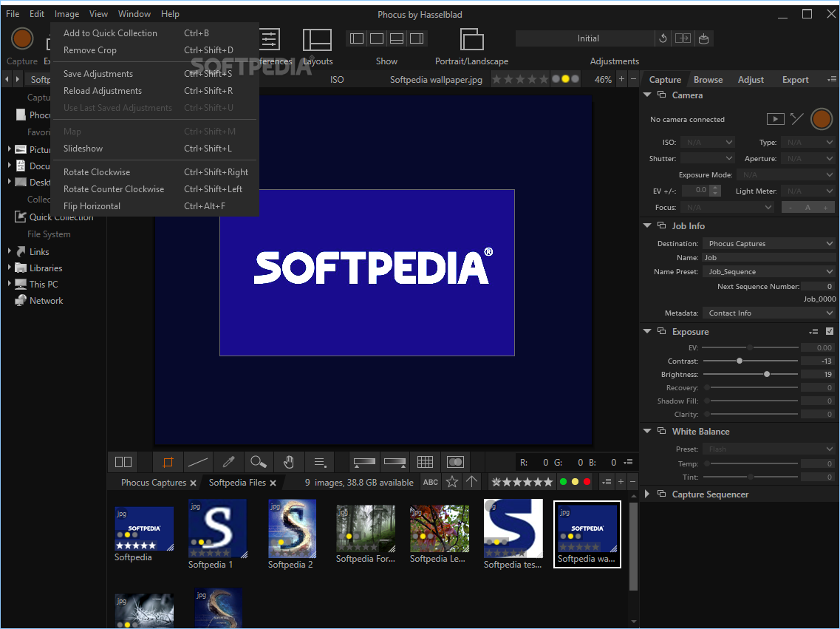
Task: Toggle the red color label filter
Action: pos(587,482)
